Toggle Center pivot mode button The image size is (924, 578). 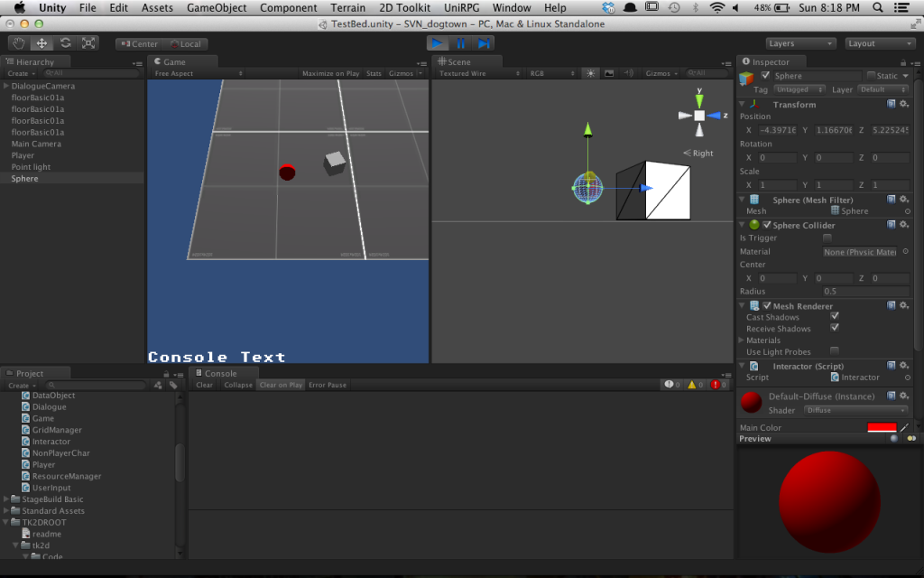(139, 43)
